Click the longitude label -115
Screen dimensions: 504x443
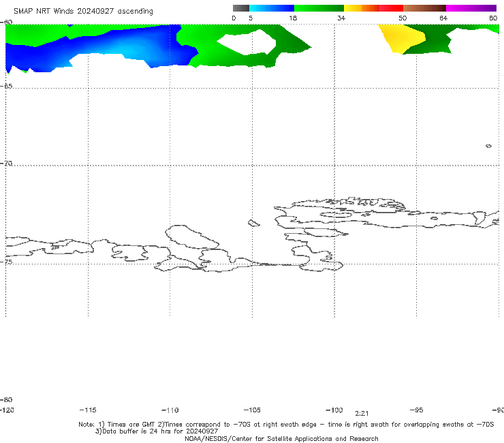pos(88,410)
